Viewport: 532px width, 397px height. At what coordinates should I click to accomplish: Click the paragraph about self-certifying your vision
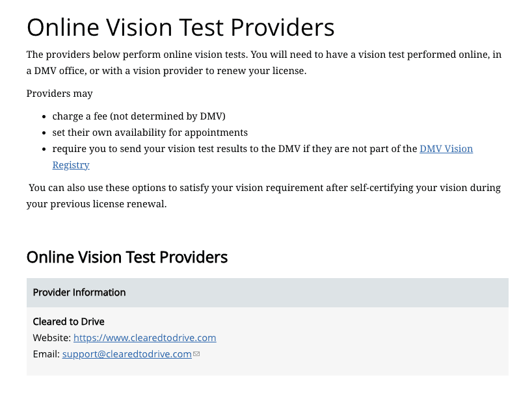[264, 196]
